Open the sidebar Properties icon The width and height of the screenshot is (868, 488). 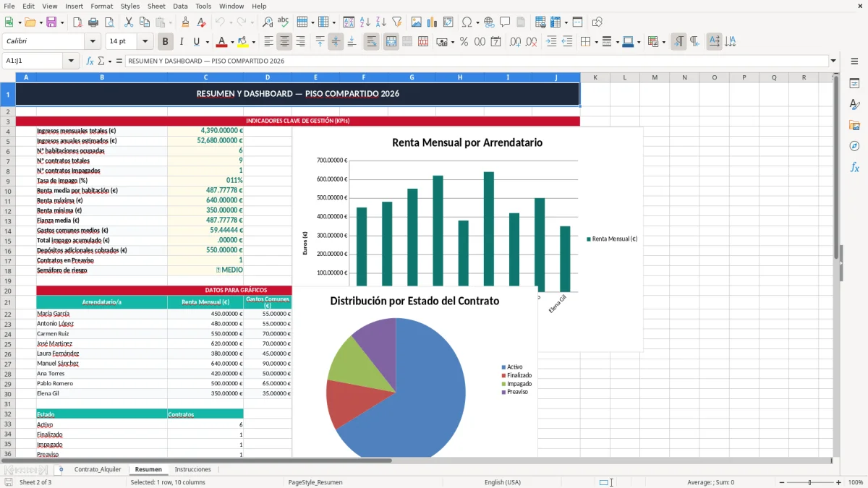pyautogui.click(x=854, y=84)
